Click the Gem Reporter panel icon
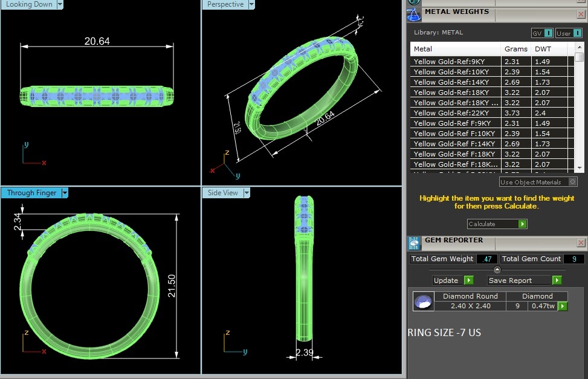Image resolution: width=588 pixels, height=379 pixels. (414, 243)
